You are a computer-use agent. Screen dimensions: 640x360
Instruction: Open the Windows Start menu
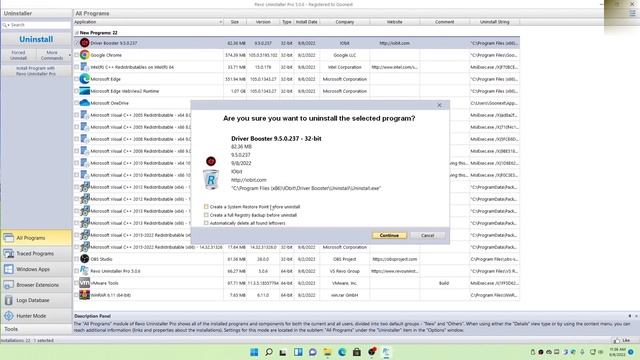pyautogui.click(x=254, y=352)
